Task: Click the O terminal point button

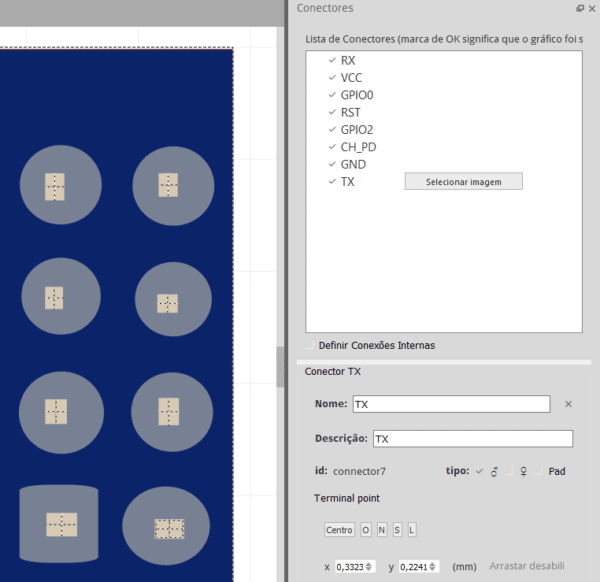Action: point(366,530)
